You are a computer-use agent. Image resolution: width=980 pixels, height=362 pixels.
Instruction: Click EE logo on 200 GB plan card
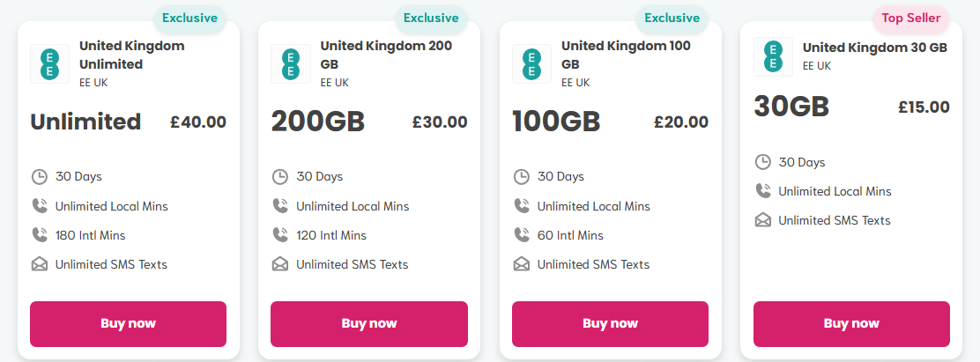(291, 63)
